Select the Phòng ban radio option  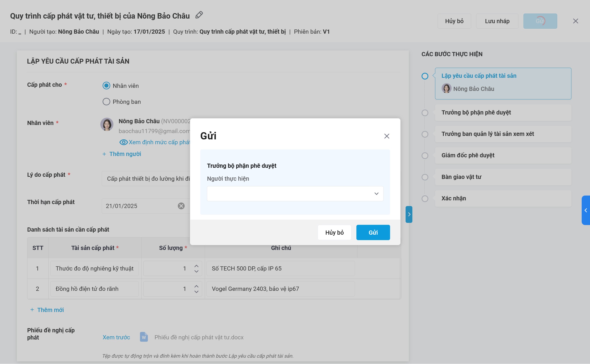click(x=106, y=102)
